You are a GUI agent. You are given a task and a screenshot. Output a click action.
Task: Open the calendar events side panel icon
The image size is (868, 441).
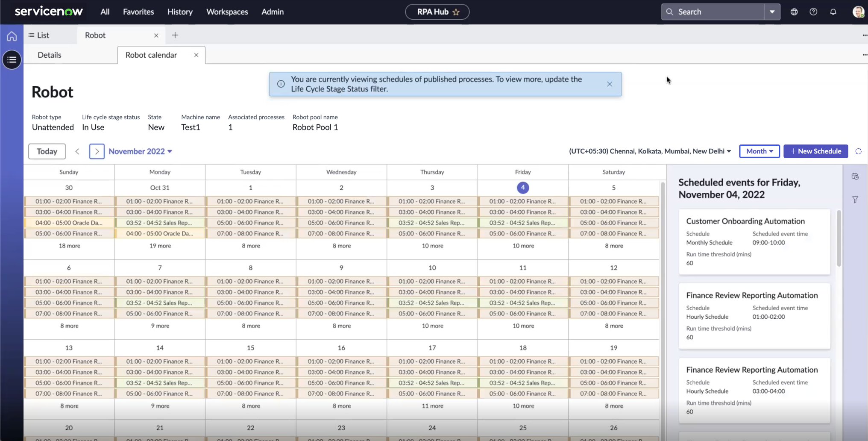pos(855,176)
